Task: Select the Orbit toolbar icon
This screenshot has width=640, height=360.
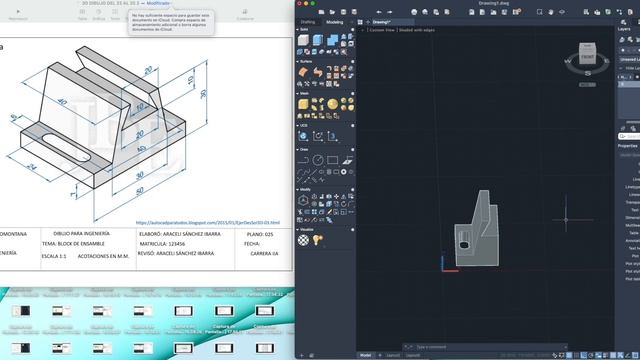Action: 562,12
